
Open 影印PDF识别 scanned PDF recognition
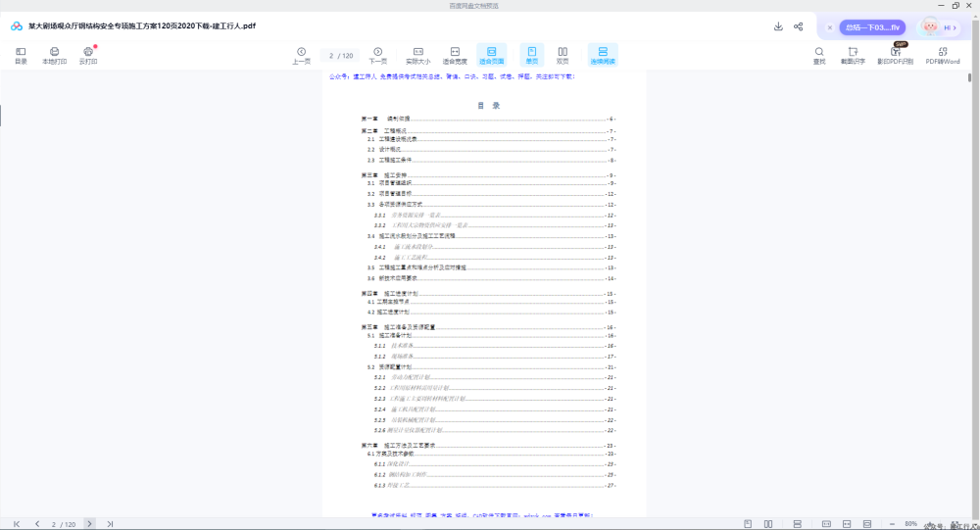(x=895, y=55)
